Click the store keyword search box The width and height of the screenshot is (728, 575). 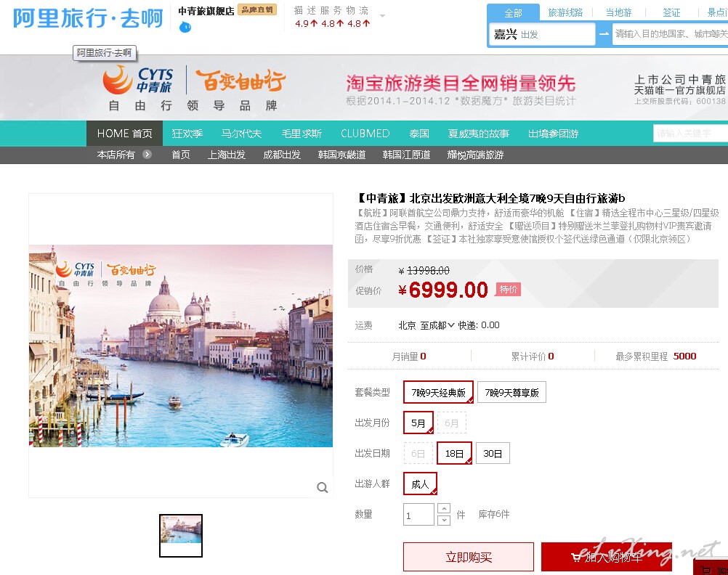coord(690,133)
